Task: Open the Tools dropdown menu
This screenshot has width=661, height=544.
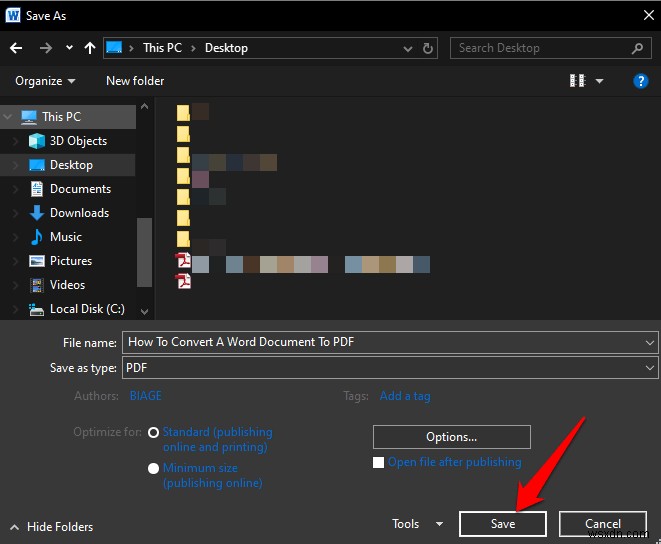Action: point(417,524)
